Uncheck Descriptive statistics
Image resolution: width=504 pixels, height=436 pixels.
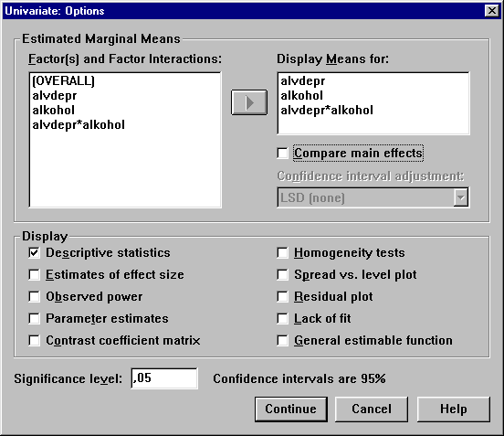coord(34,253)
